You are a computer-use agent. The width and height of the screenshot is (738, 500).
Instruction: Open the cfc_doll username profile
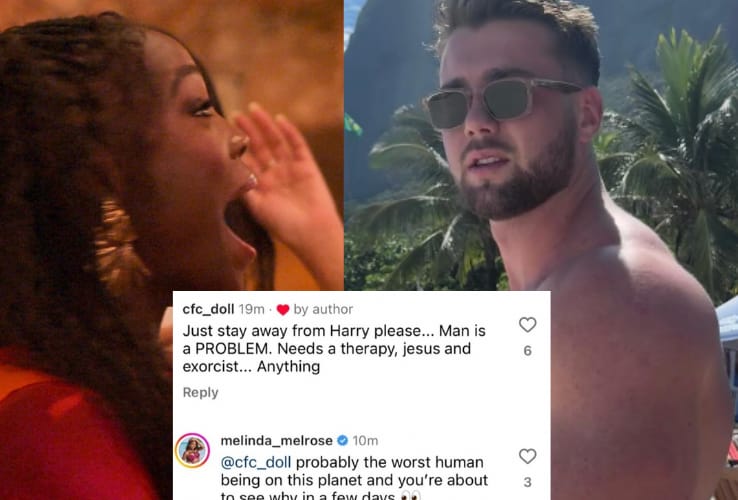[208, 309]
